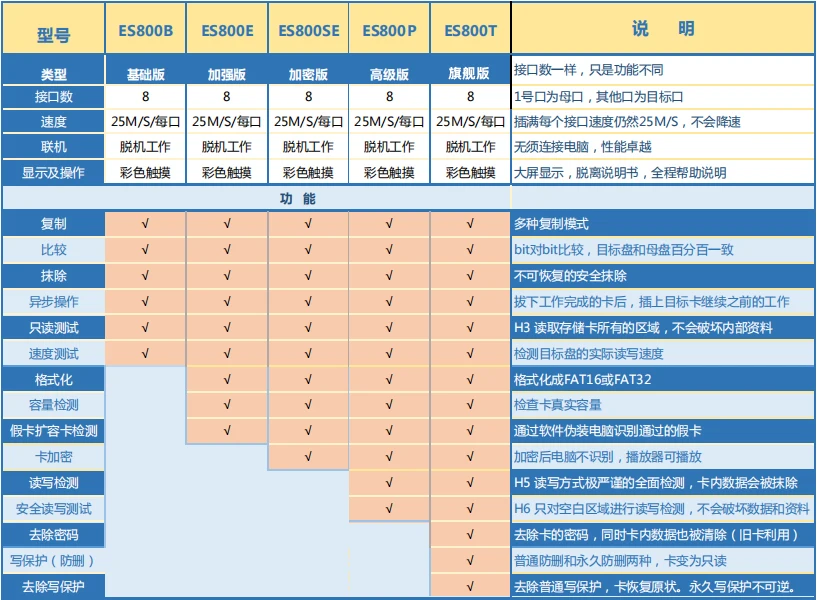Image resolution: width=817 pixels, height=600 pixels.
Task: Click the description 加密后电脑不识别，播放器可播放
Action: point(608,457)
